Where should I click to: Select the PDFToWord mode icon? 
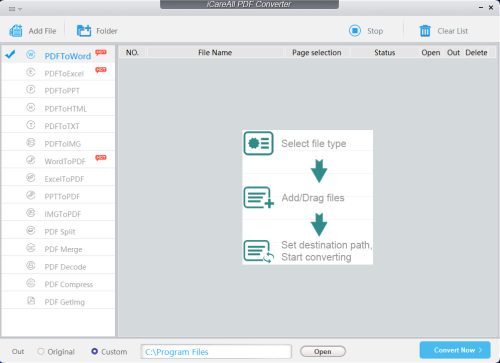tap(31, 55)
